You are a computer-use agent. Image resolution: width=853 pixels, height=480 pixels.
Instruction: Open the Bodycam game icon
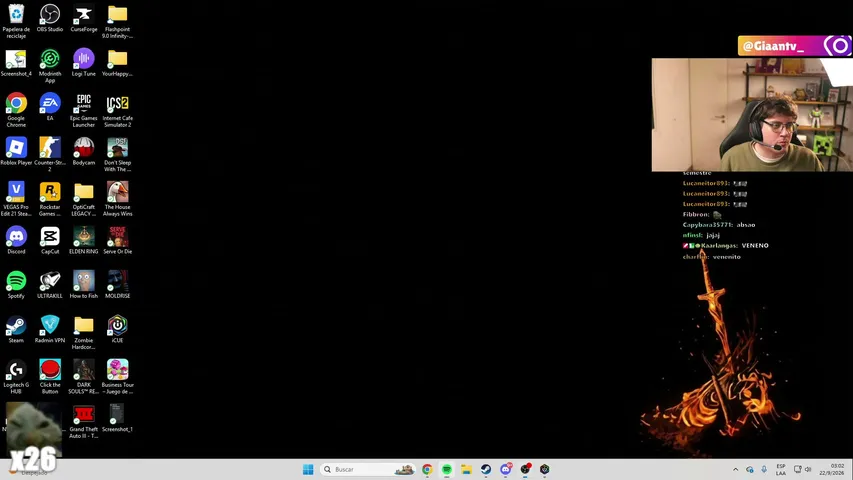coord(84,151)
